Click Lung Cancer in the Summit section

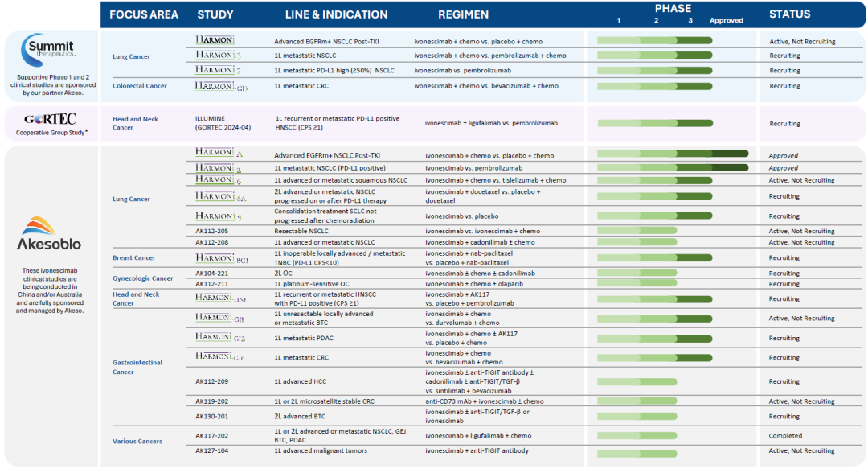[x=131, y=56]
